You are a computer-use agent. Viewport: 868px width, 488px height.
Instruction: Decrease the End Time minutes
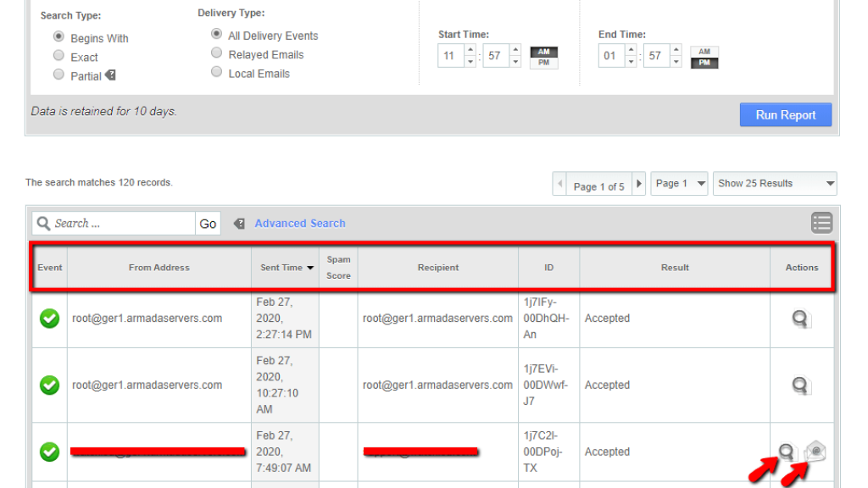(x=676, y=61)
